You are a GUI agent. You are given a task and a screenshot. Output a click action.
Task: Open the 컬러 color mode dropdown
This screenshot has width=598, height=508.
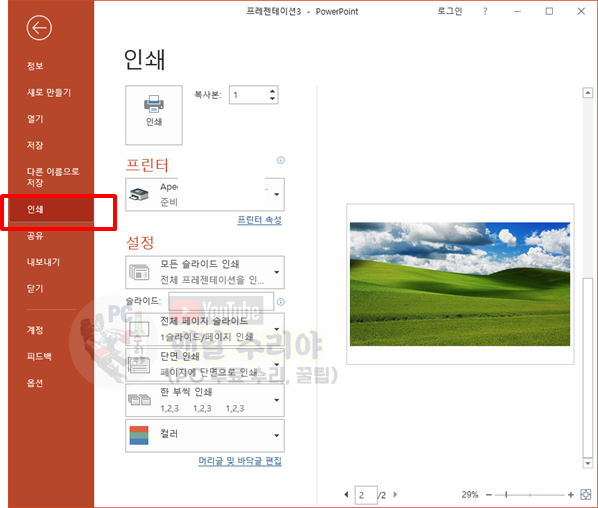[x=205, y=435]
